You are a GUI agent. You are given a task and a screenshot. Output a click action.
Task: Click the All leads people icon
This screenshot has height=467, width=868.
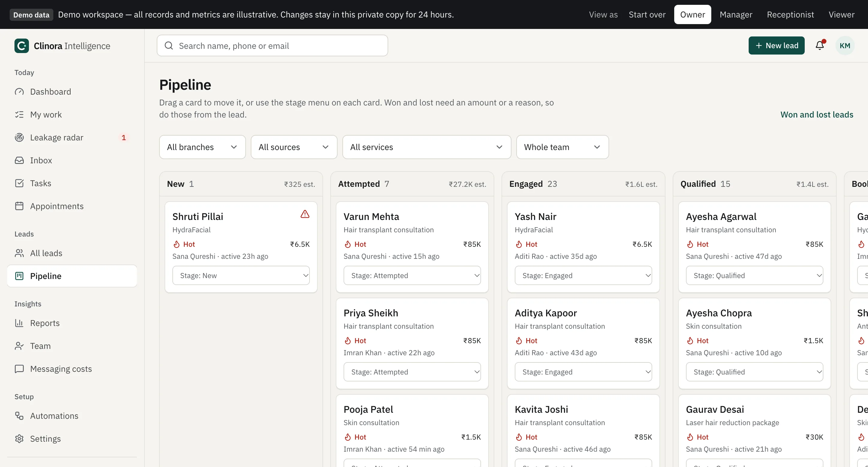(x=19, y=253)
